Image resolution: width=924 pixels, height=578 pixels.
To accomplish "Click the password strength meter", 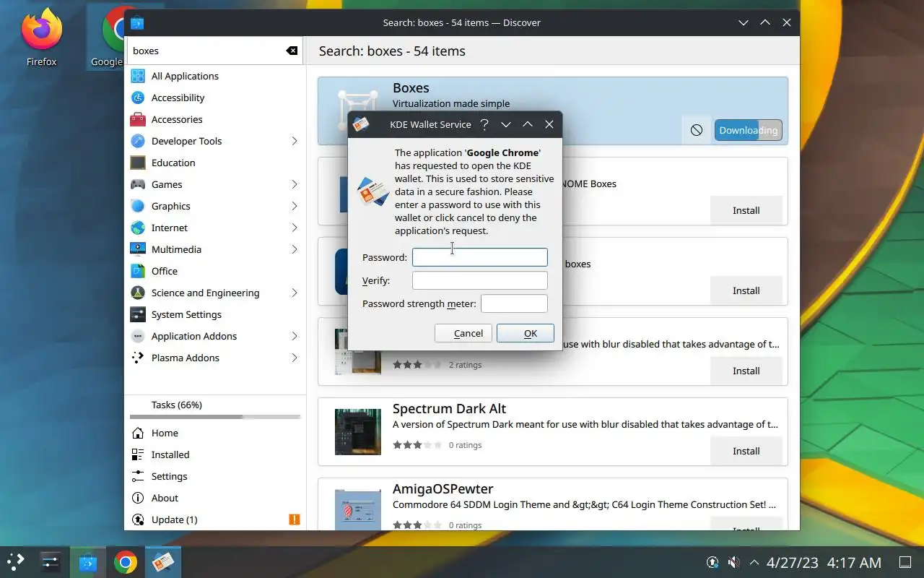I will [x=514, y=303].
